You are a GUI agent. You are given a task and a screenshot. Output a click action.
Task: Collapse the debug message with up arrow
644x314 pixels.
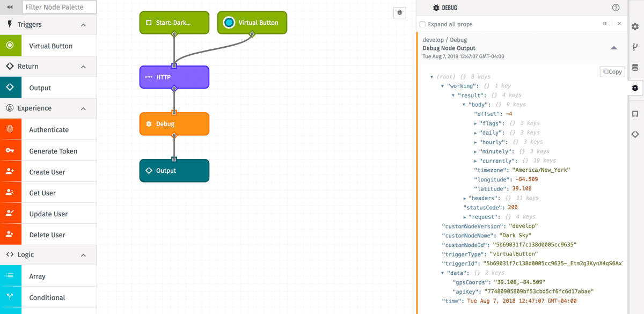613,48
